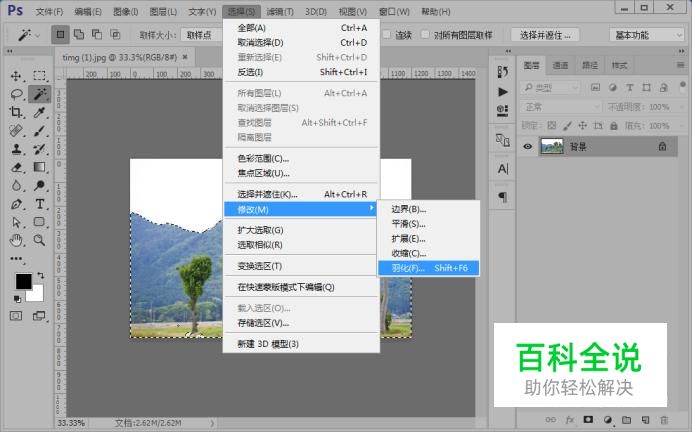This screenshot has height=432, width=692.
Task: Open the 填充 100% dropdown arrow
Action: coord(680,126)
